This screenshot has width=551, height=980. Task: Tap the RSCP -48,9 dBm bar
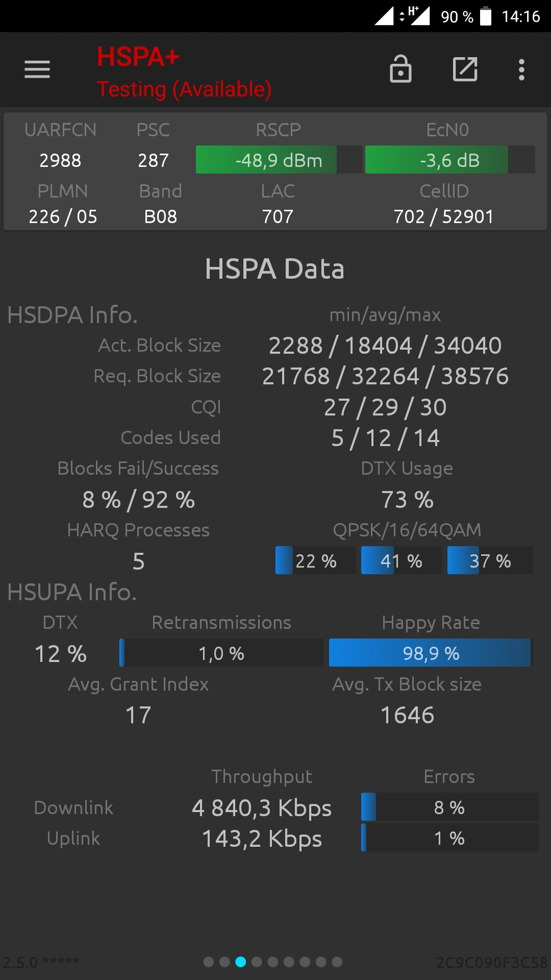point(279,160)
